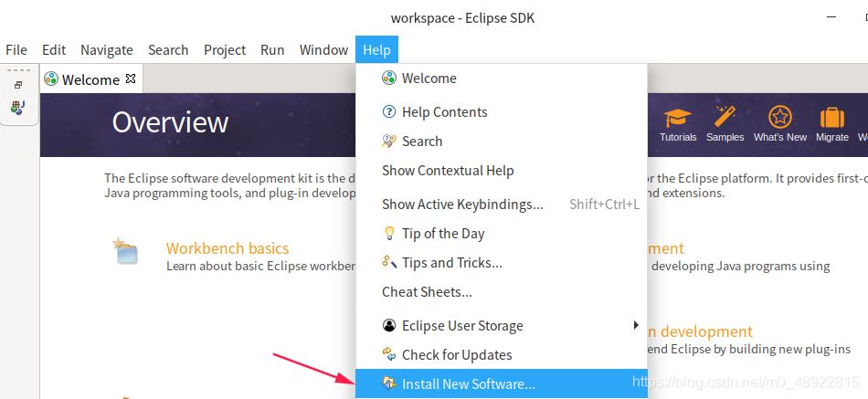Open the Samples wand icon
Screen dimensions: 868x399
[725, 119]
